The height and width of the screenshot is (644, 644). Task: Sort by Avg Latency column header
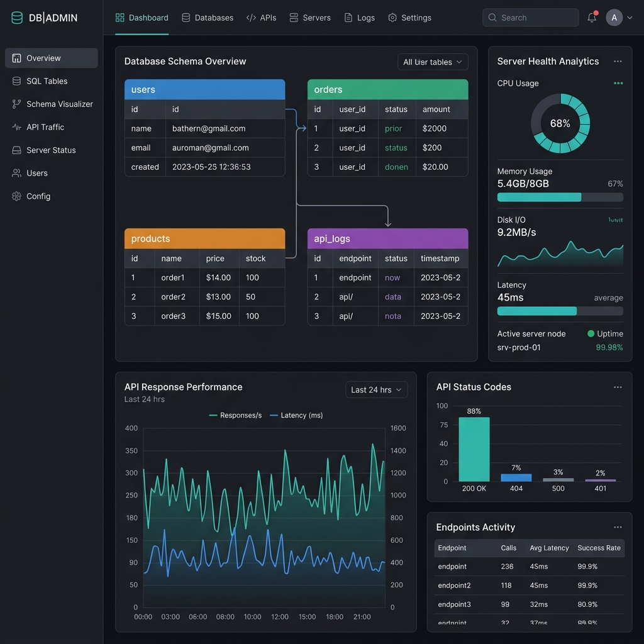[549, 548]
